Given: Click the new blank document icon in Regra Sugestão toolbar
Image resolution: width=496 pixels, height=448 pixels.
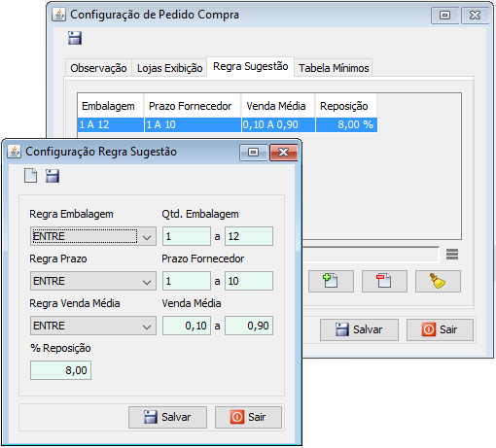Looking at the screenshot, I should point(30,176).
